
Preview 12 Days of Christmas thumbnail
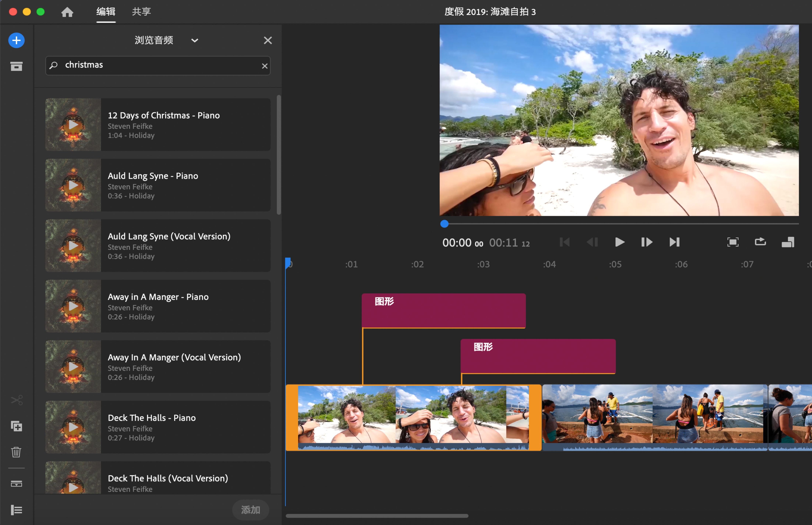point(73,125)
